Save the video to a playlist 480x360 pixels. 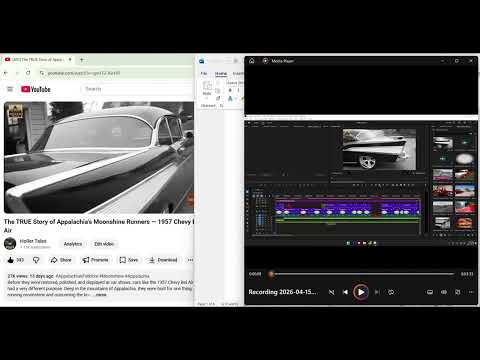click(x=129, y=260)
